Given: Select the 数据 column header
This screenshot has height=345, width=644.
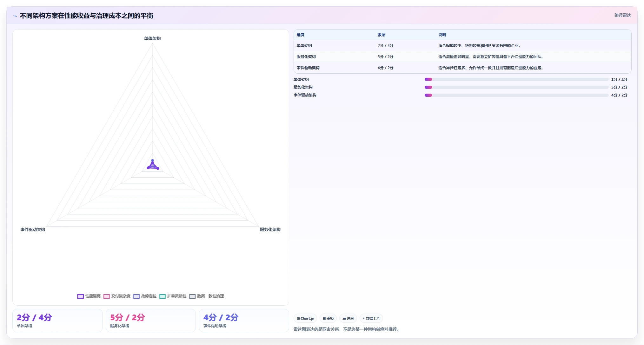Looking at the screenshot, I should [x=382, y=35].
